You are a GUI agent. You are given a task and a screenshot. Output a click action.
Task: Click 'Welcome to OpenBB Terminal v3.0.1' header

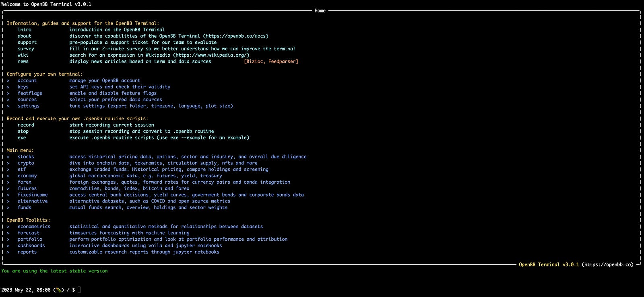(x=46, y=4)
